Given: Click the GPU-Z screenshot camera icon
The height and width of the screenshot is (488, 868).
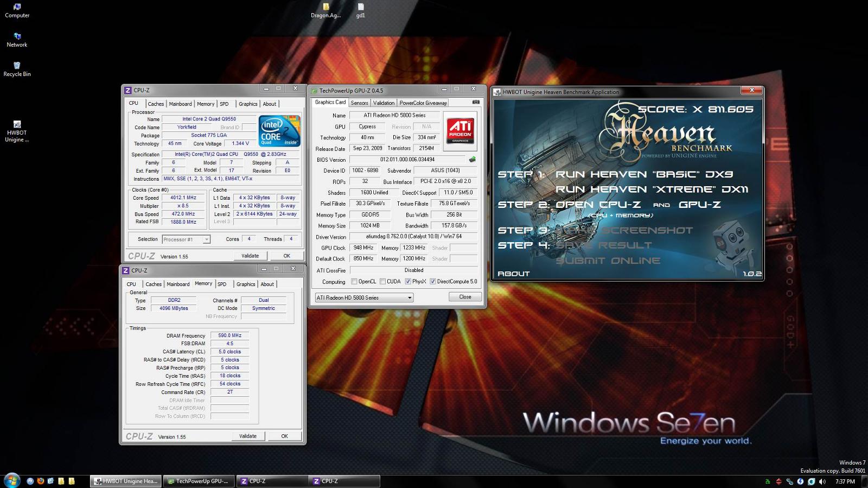Looking at the screenshot, I should [x=476, y=102].
